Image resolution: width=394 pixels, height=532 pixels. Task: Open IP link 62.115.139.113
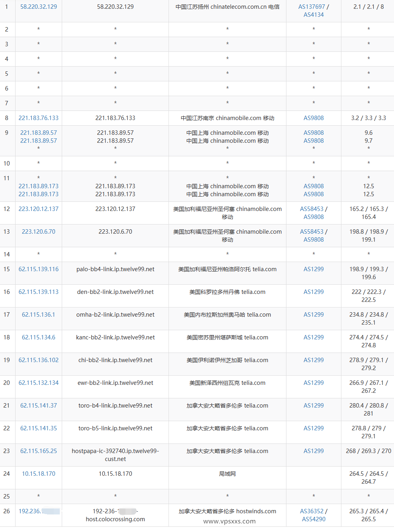pos(39,292)
